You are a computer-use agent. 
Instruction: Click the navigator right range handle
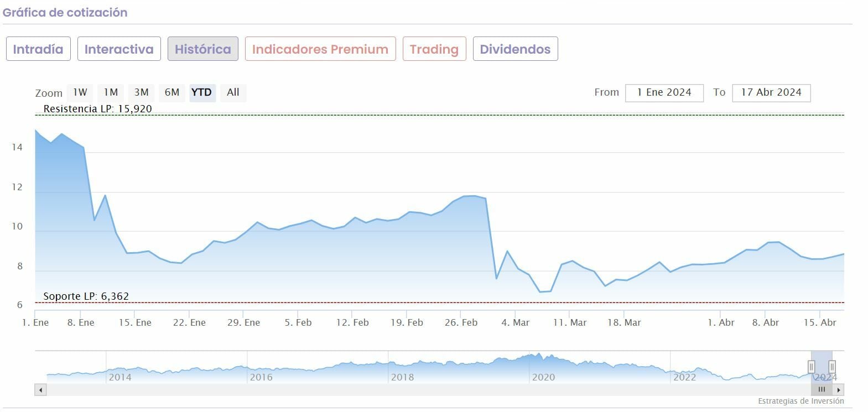[831, 367]
